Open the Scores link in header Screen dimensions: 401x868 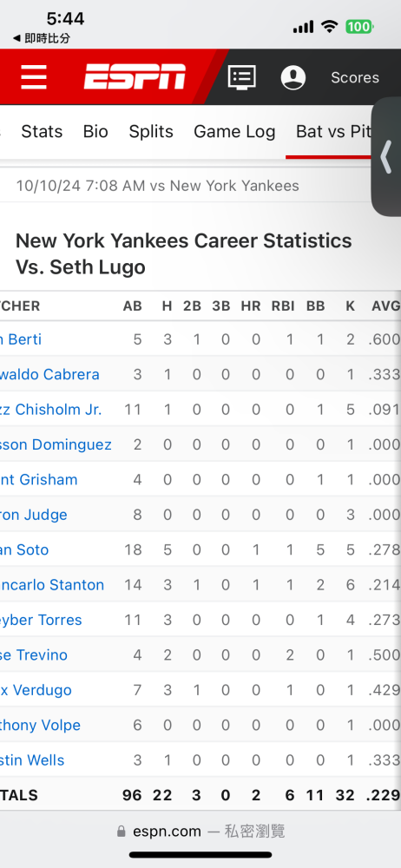pos(355,77)
